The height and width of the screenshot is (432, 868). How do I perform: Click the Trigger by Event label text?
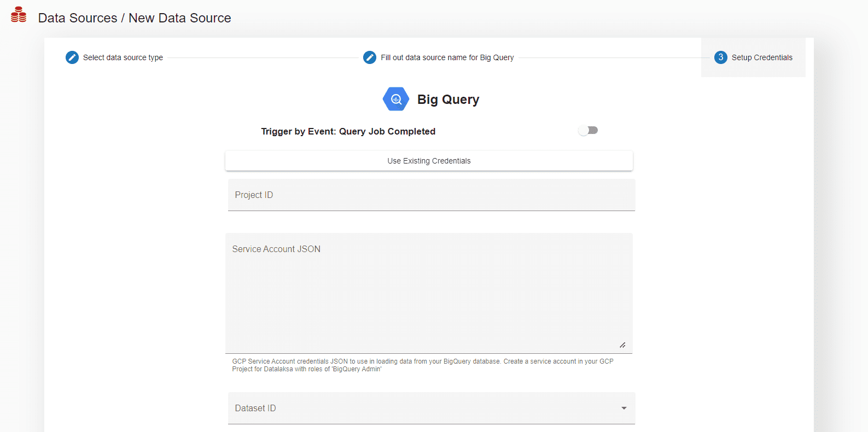coord(348,131)
